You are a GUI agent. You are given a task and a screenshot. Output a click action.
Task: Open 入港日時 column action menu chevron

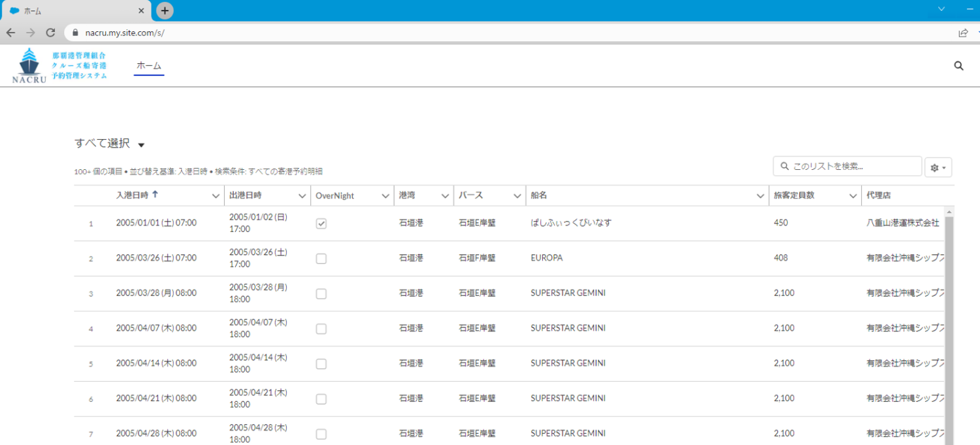point(216,195)
